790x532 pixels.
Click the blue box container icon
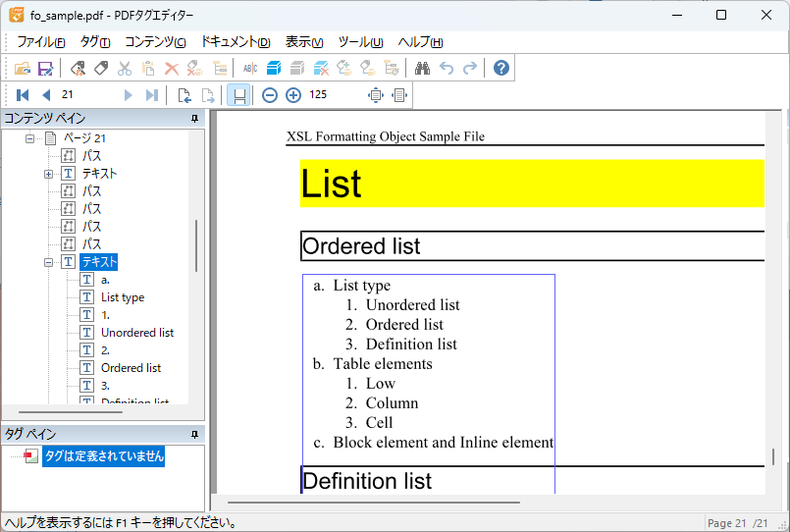click(x=274, y=68)
